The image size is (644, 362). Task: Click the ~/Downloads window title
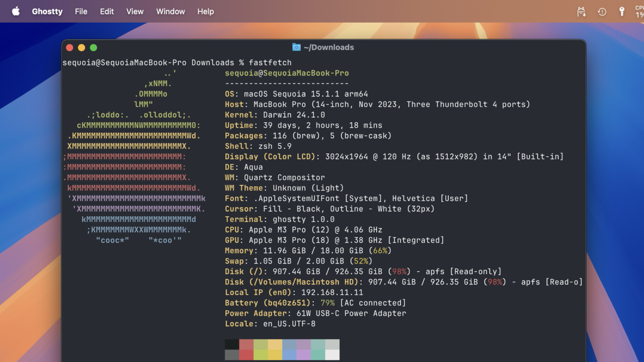coord(329,47)
